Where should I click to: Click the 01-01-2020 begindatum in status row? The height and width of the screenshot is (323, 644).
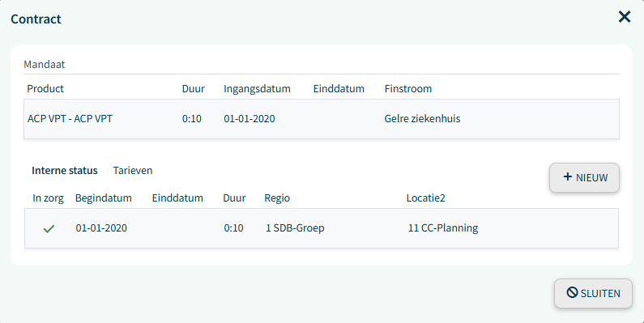point(101,227)
